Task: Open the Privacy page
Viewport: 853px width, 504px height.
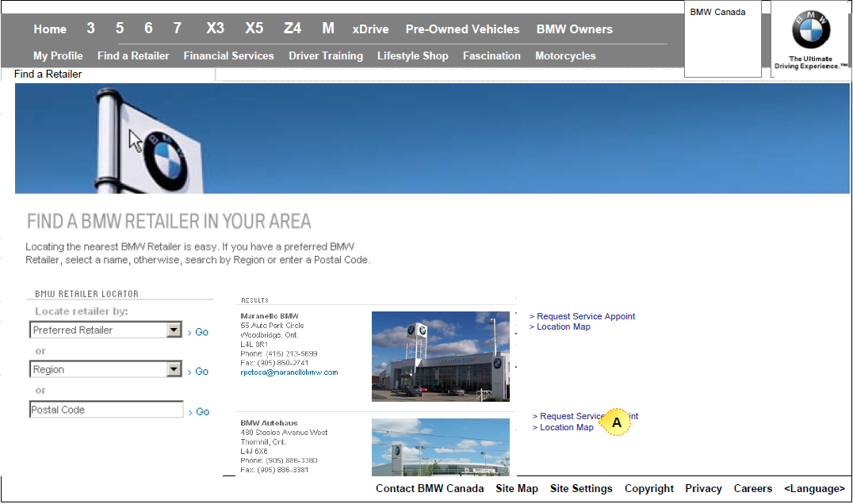Action: point(703,489)
